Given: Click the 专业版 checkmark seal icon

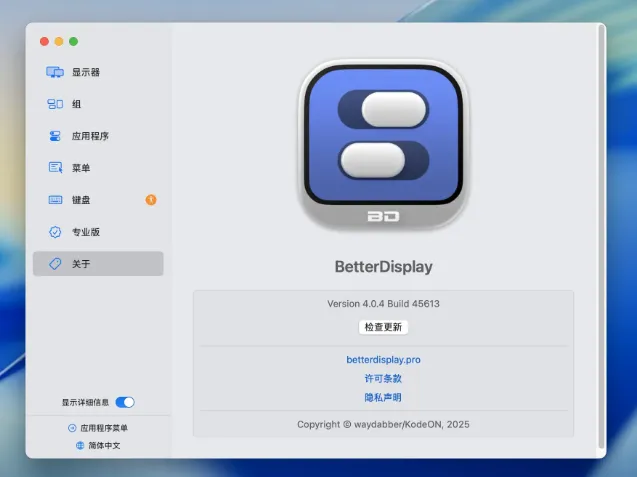Looking at the screenshot, I should tap(55, 232).
